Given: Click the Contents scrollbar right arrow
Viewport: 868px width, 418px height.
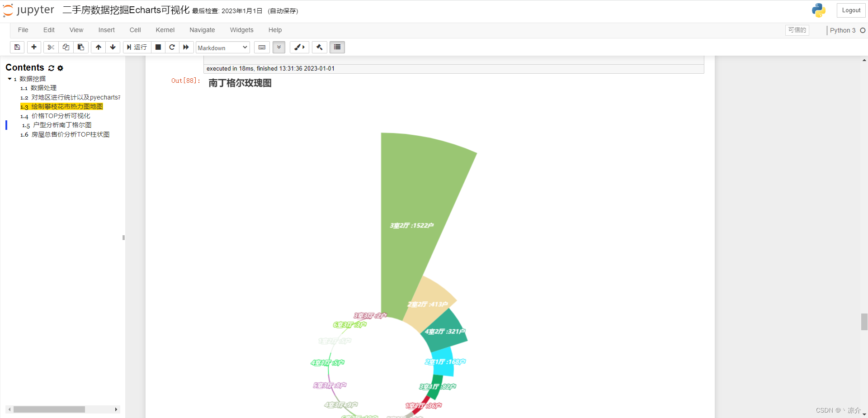Looking at the screenshot, I should (116, 409).
